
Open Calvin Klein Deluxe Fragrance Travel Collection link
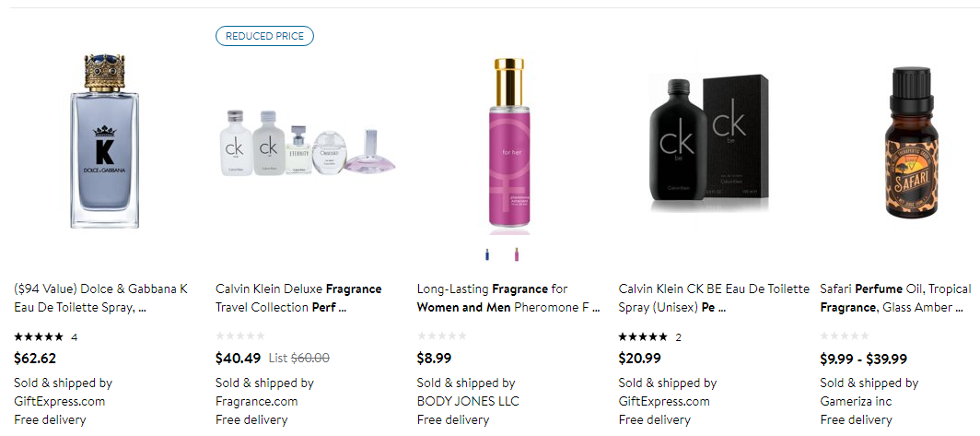(x=298, y=298)
